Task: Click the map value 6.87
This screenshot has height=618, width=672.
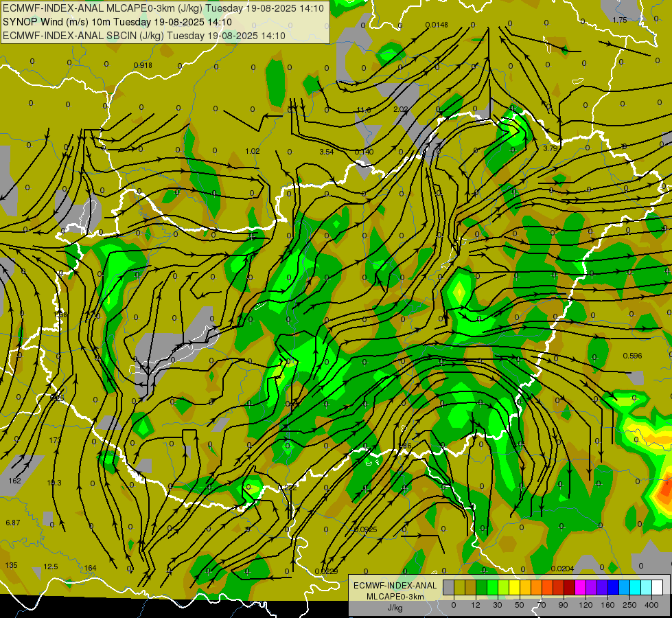Action: point(13,523)
